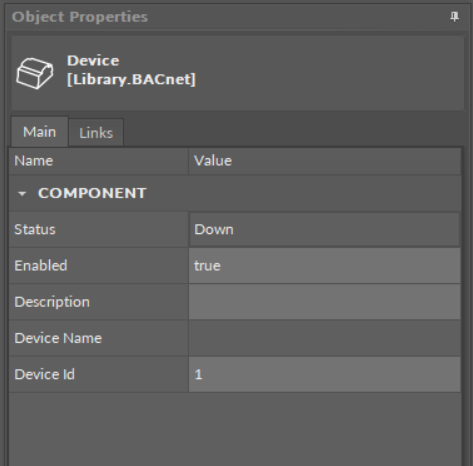
Task: Click the Device [Library.BACnet] title text
Action: click(131, 70)
